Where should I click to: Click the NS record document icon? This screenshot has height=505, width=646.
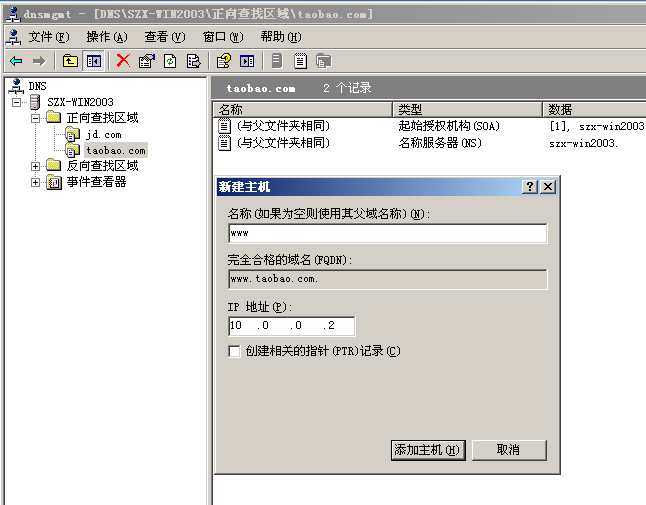(x=224, y=143)
